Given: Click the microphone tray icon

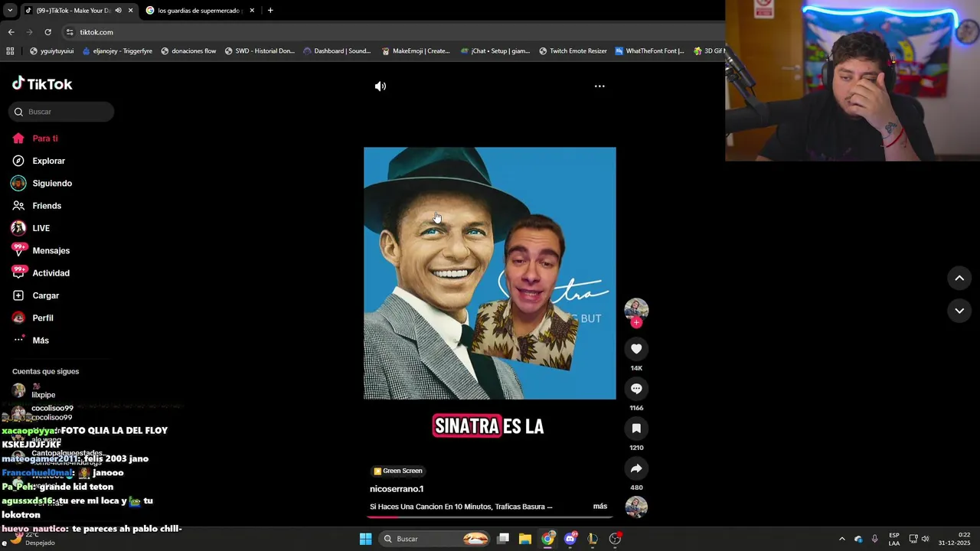Looking at the screenshot, I should (x=875, y=539).
